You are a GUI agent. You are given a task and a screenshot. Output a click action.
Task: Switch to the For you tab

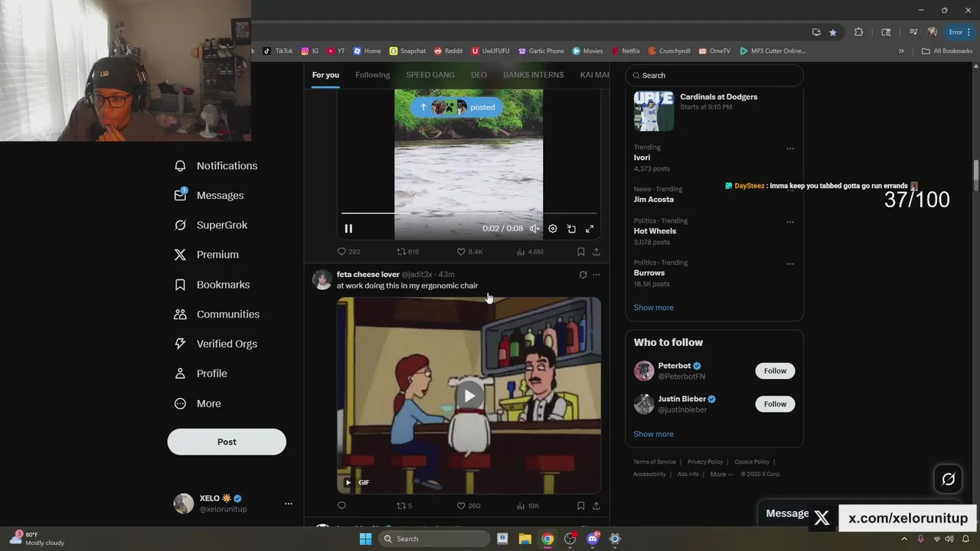click(325, 75)
